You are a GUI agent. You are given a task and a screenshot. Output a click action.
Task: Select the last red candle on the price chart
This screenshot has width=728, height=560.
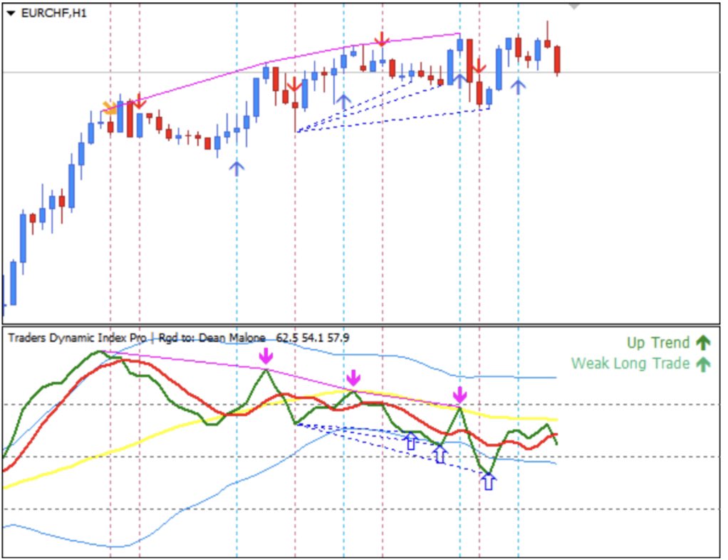[557, 59]
